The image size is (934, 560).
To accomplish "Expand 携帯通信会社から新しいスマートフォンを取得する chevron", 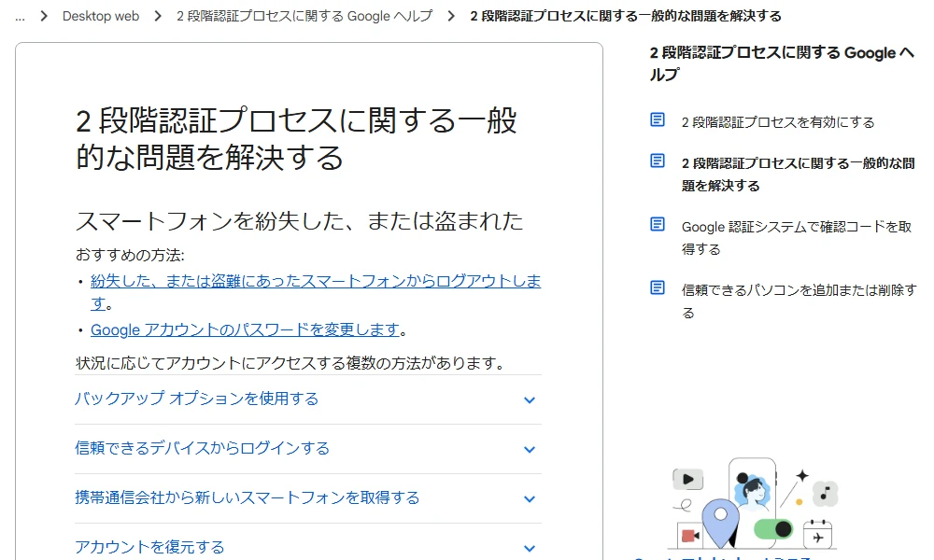I will pos(529,498).
